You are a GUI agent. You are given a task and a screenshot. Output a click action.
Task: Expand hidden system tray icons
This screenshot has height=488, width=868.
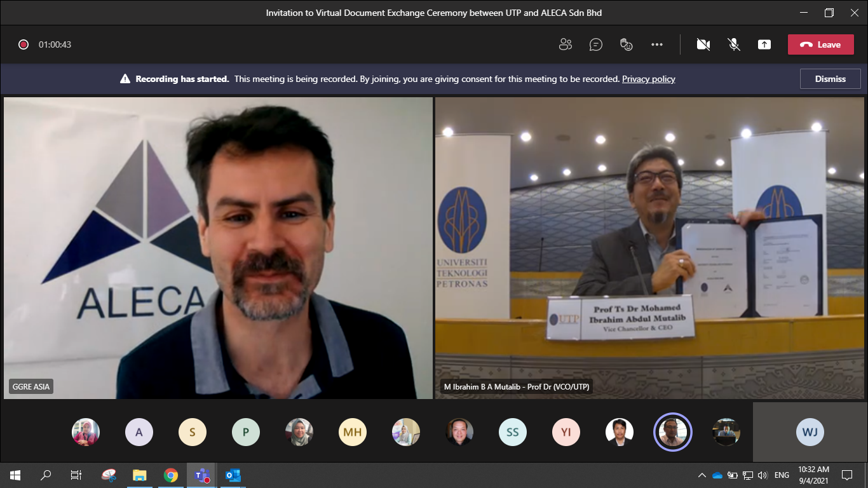pyautogui.click(x=702, y=475)
